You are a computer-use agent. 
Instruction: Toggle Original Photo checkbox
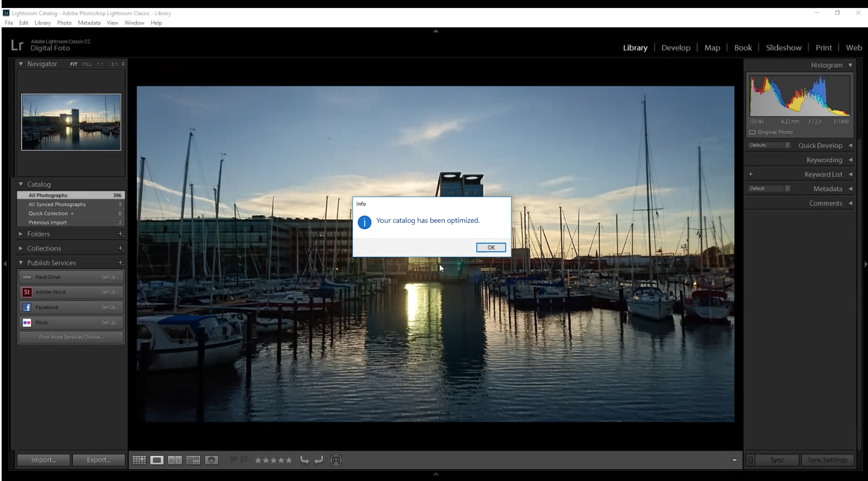[x=752, y=132]
